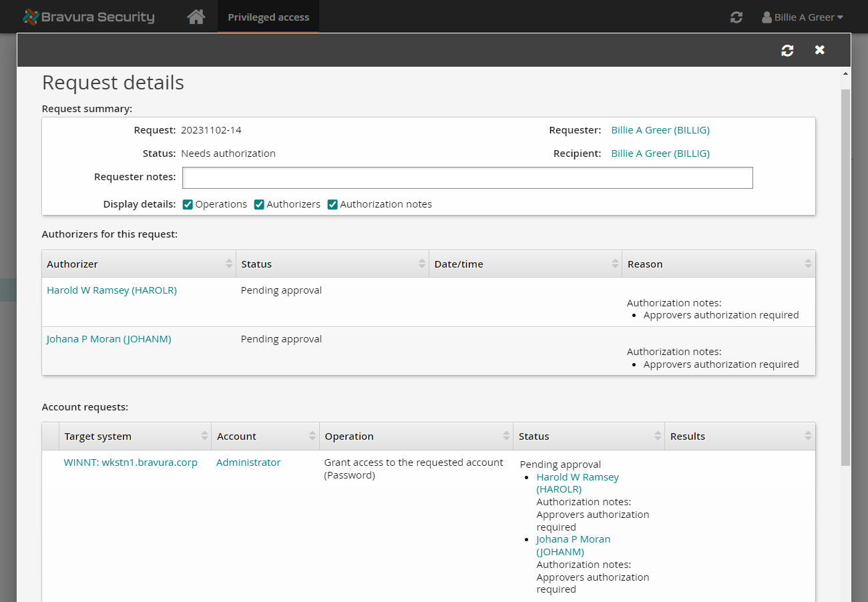Sort authorizers by the Authorizer column arrows

230,264
